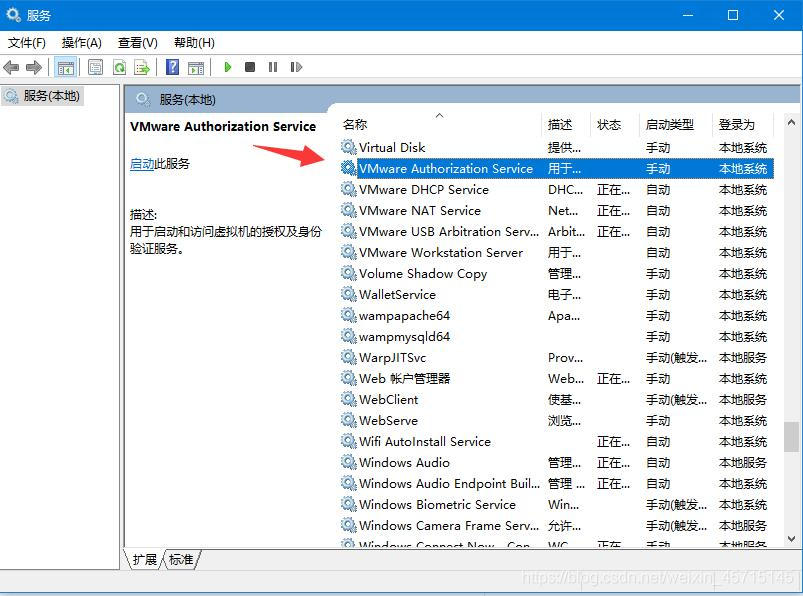Viewport: 803px width, 596px height.
Task: Click 自动 startup type of VMware DHCP Service
Action: tap(658, 190)
